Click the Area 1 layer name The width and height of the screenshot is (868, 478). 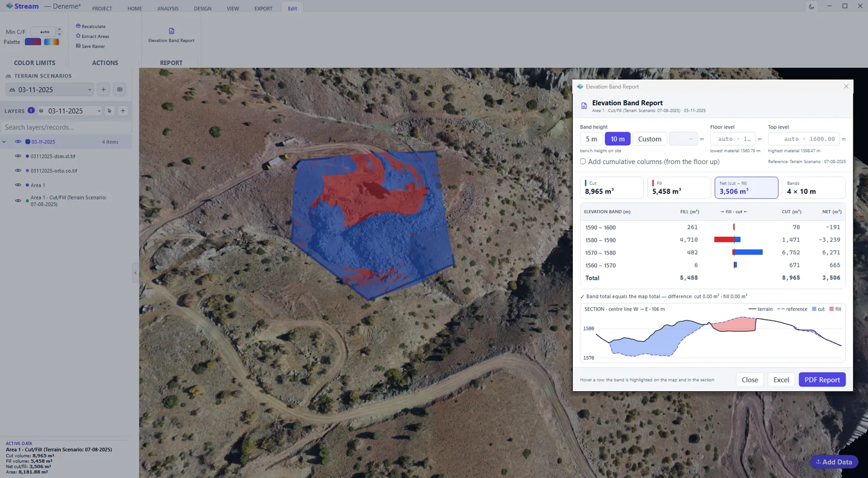click(x=38, y=185)
